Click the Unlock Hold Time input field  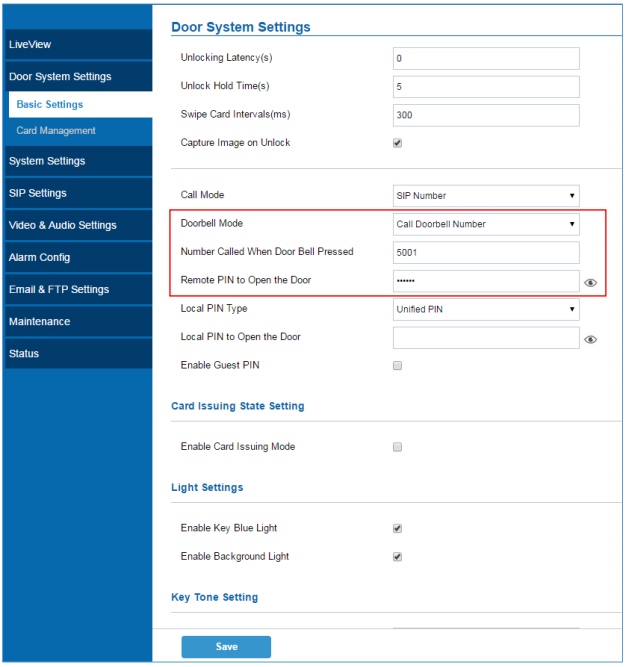pyautogui.click(x=486, y=87)
